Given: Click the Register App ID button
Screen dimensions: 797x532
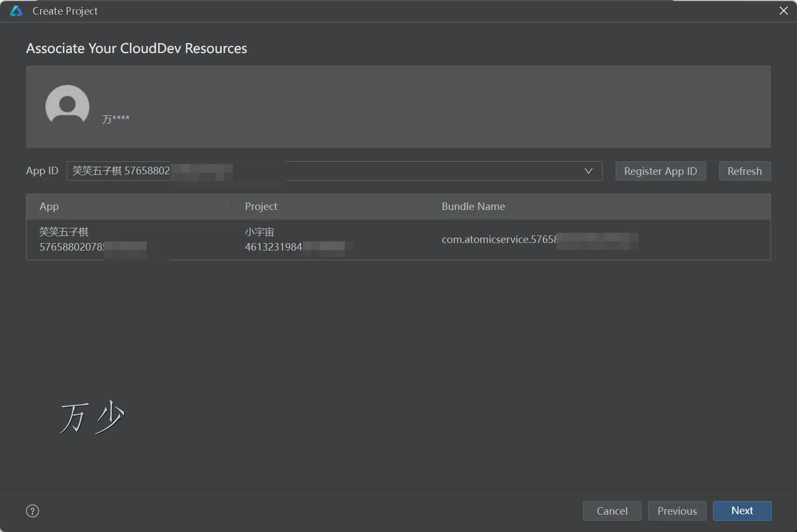Looking at the screenshot, I should [660, 171].
